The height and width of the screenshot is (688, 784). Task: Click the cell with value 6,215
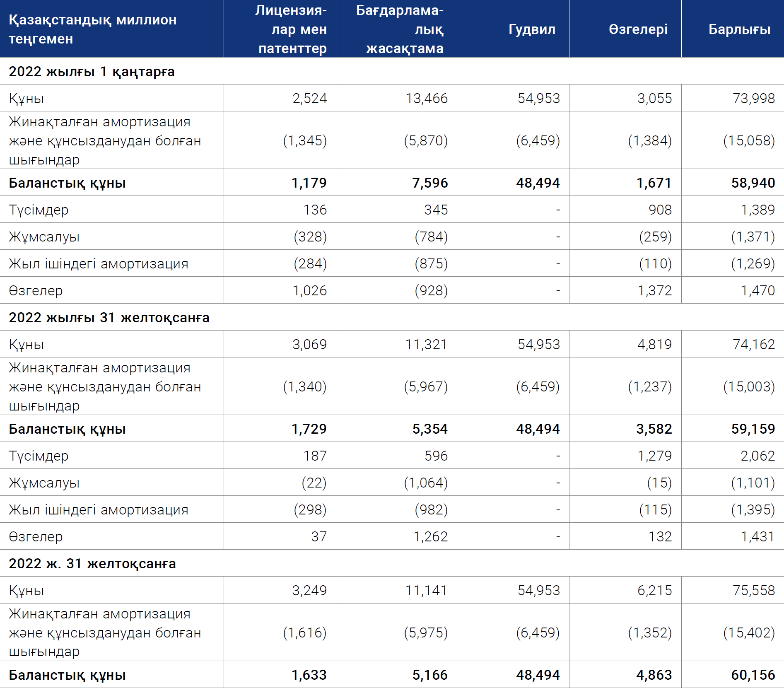tap(654, 590)
